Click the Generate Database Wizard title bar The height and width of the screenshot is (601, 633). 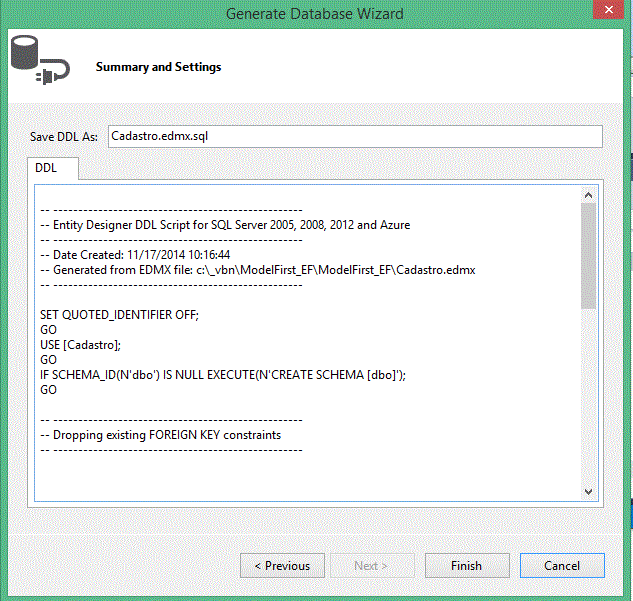pyautogui.click(x=314, y=13)
